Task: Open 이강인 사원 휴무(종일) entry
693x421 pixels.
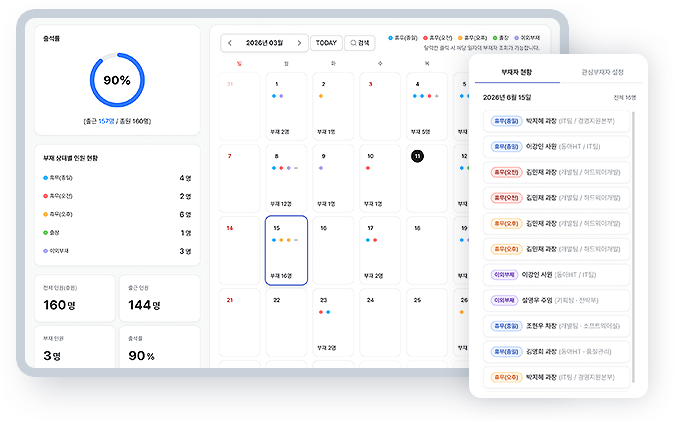Action: click(556, 147)
